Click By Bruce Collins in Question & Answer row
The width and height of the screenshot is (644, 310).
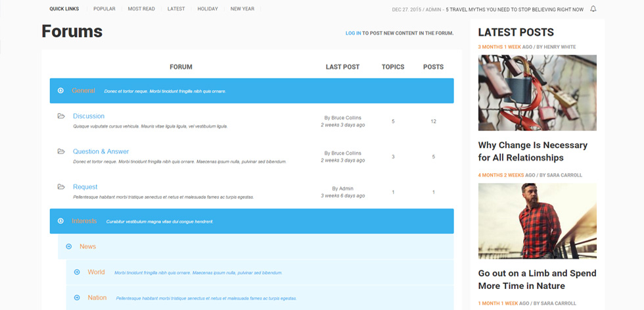click(x=342, y=153)
